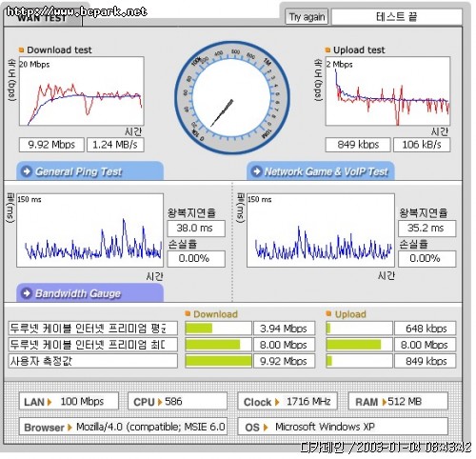The height and width of the screenshot is (459, 476).
Task: Click the 3.94 Mbps download progress bar
Action: [218, 329]
